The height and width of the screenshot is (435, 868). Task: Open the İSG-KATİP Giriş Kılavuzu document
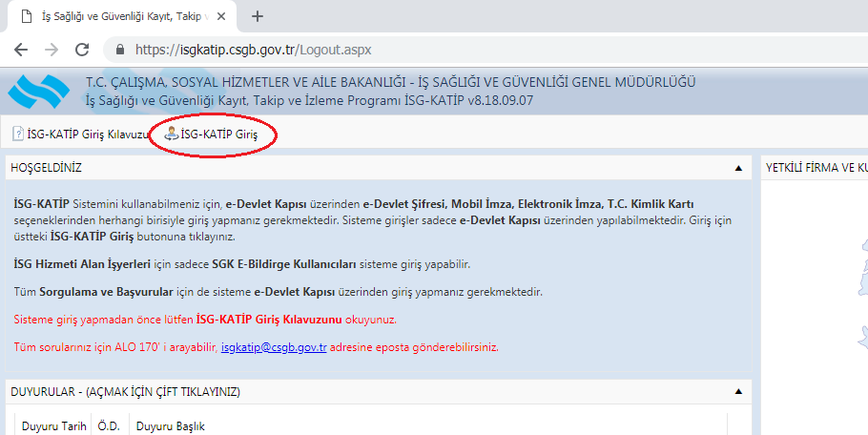pos(81,134)
